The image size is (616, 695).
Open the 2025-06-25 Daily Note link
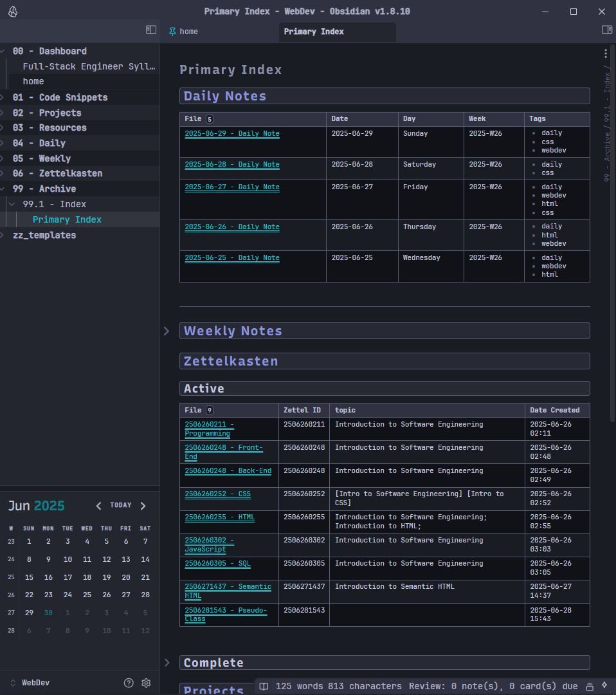[232, 258]
